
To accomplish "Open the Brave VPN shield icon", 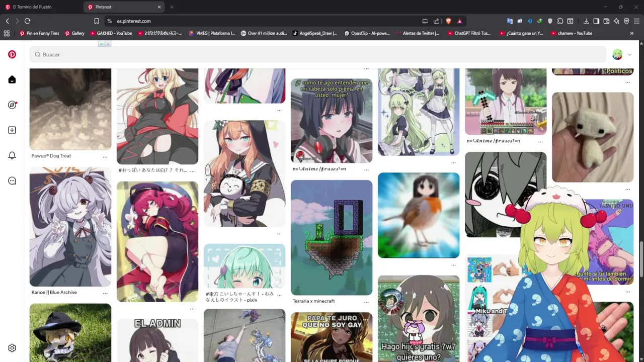I will 626,21.
